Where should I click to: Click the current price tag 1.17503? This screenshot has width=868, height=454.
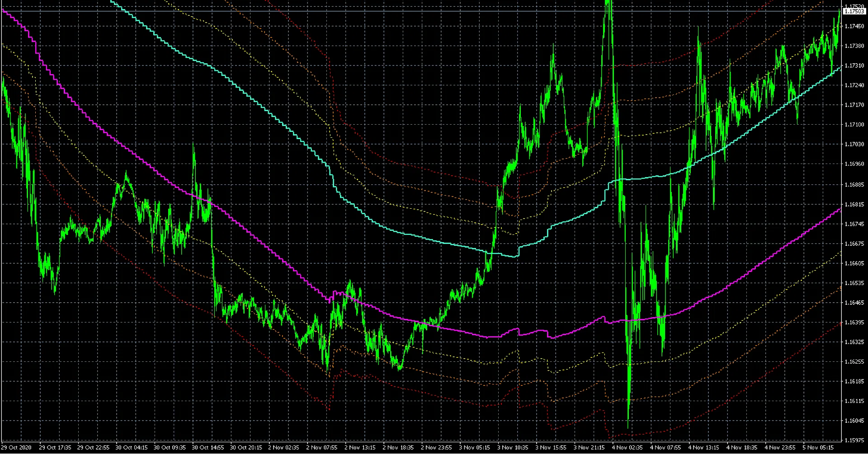[x=854, y=11]
